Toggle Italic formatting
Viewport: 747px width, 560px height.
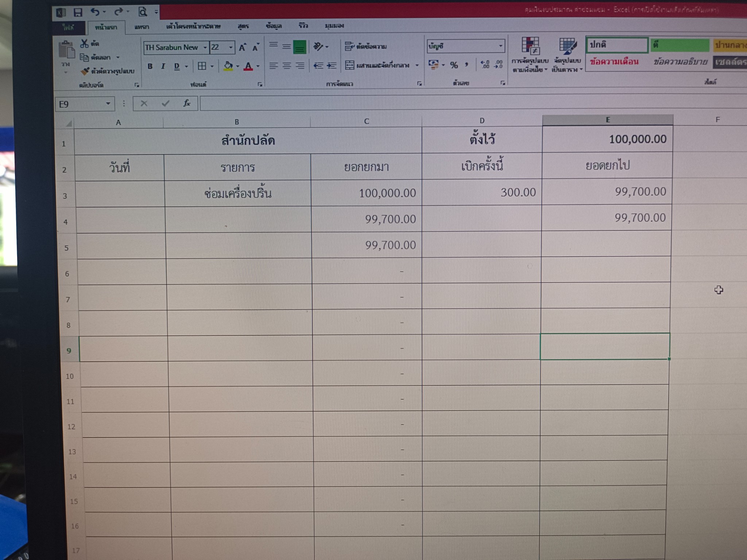coord(163,66)
